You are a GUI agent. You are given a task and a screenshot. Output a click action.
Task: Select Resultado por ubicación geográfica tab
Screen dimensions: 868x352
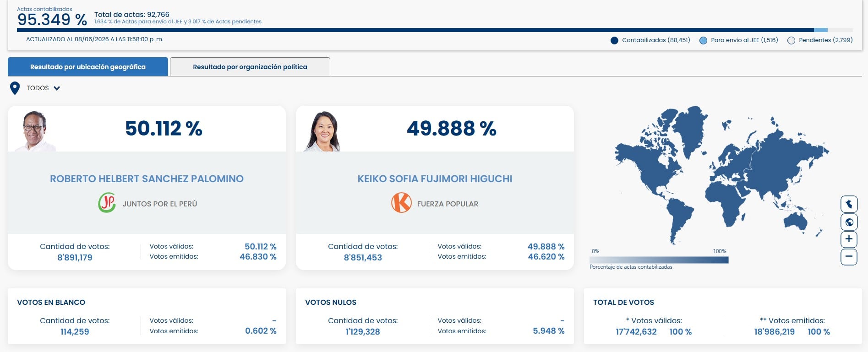click(88, 67)
